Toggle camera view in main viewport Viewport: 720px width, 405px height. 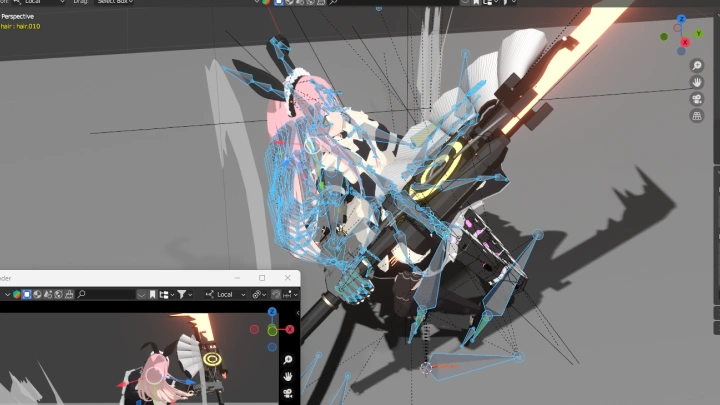[697, 99]
